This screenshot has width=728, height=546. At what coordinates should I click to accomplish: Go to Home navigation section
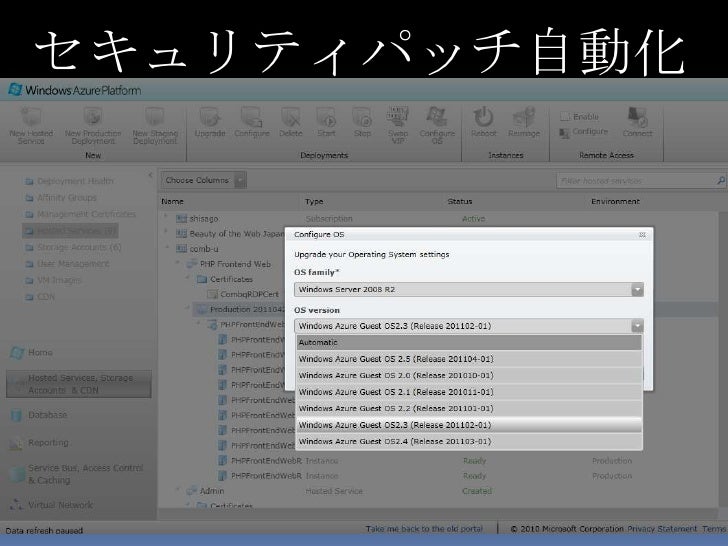32,352
